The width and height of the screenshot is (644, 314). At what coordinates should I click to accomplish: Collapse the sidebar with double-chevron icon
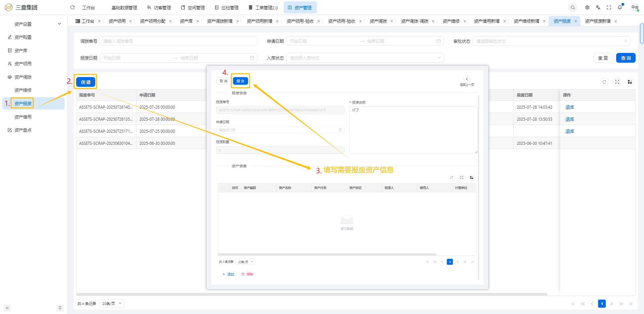point(7,308)
